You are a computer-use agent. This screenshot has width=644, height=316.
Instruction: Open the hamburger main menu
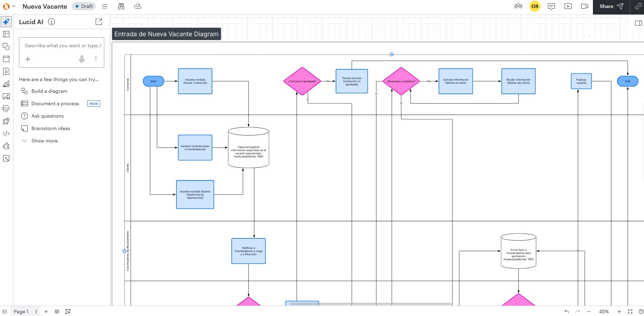pos(105,6)
